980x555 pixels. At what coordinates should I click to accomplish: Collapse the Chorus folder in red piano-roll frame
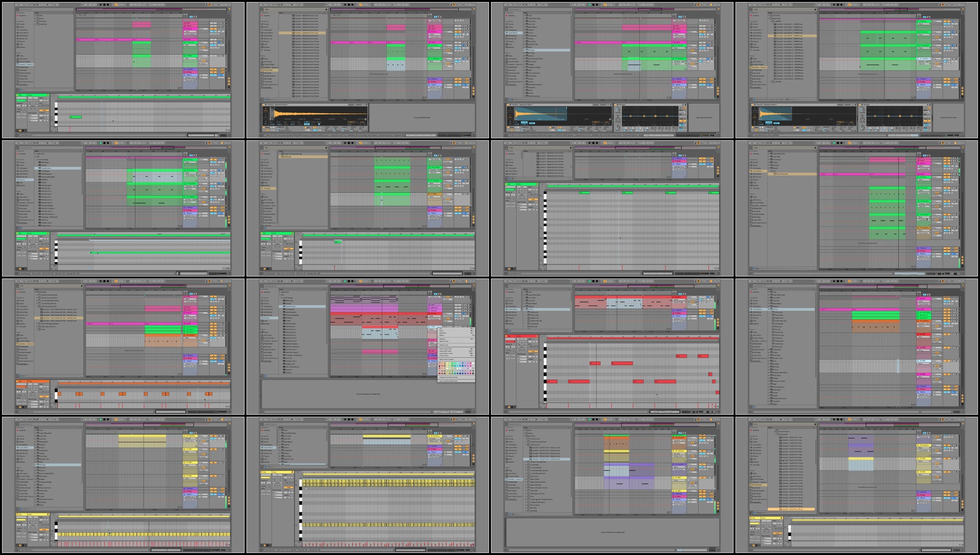[x=525, y=309]
